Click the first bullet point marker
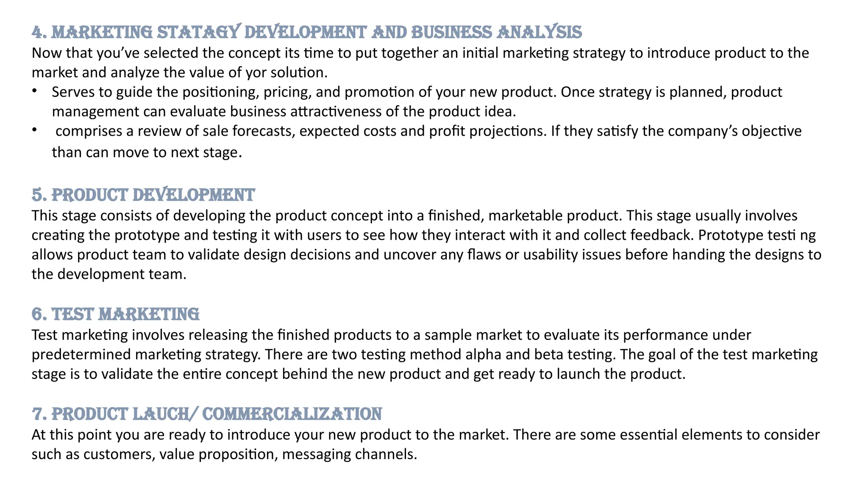868x488 pixels. 34,91
